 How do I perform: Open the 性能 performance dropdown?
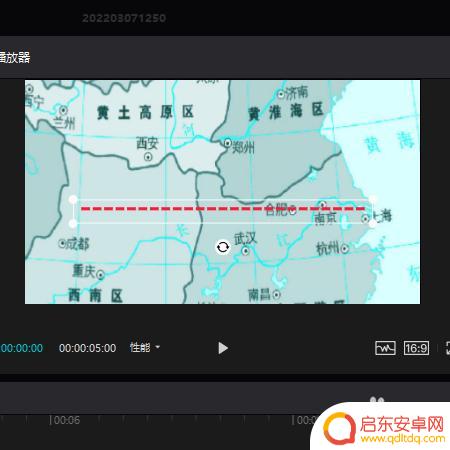(145, 348)
